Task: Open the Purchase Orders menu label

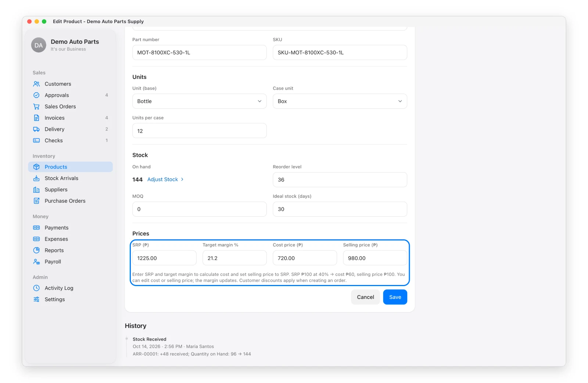Action: 65,201
